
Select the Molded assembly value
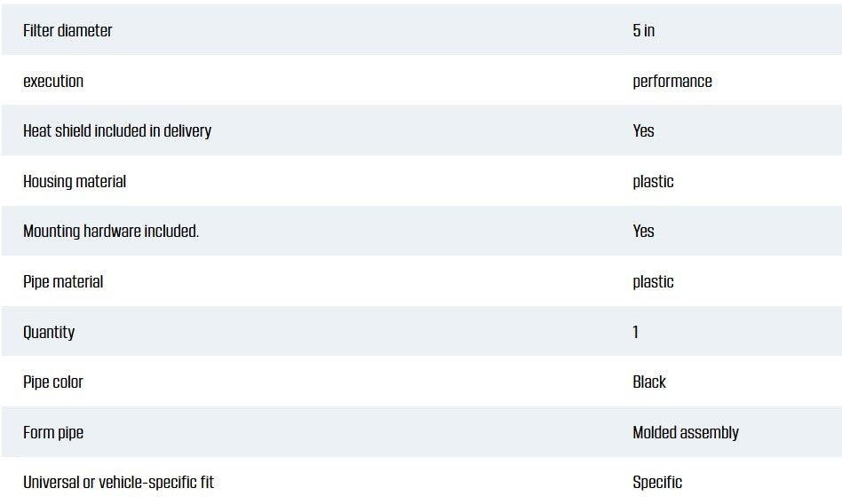(686, 432)
